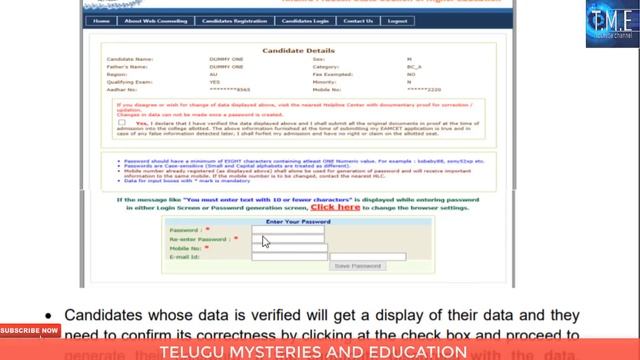Open the Home menu item
The height and width of the screenshot is (360, 640).
tap(101, 21)
